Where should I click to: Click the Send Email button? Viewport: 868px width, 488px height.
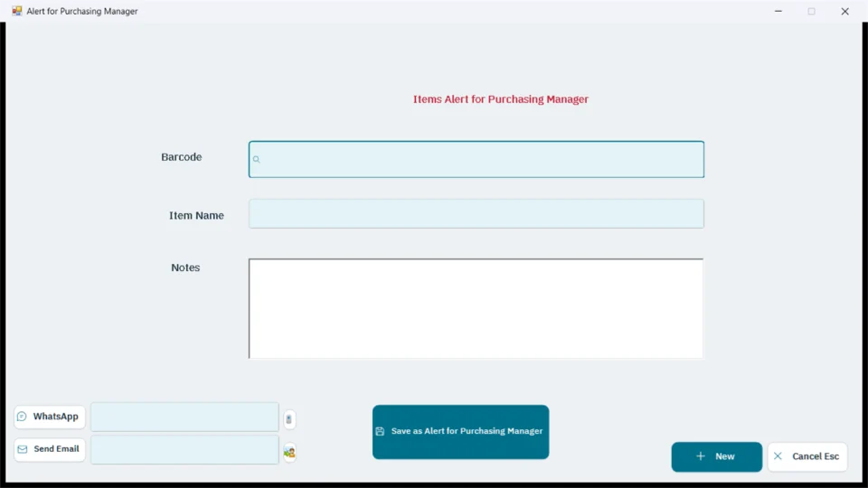pyautogui.click(x=50, y=449)
